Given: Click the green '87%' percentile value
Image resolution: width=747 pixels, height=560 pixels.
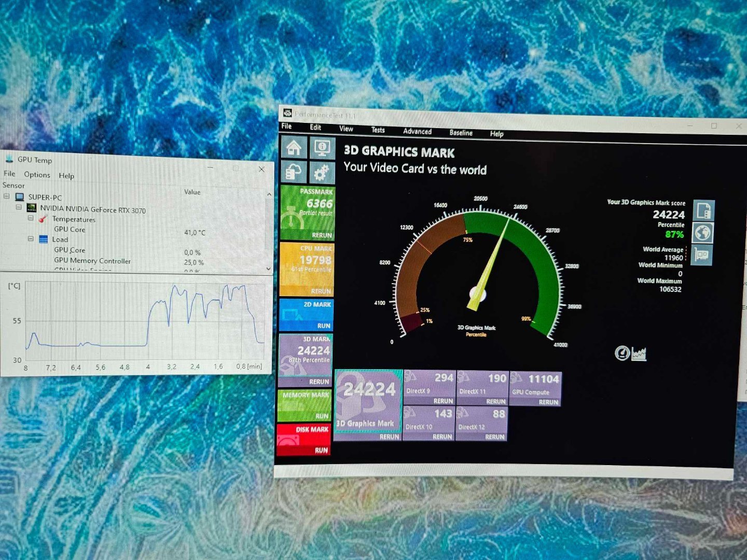Looking at the screenshot, I should click(674, 234).
